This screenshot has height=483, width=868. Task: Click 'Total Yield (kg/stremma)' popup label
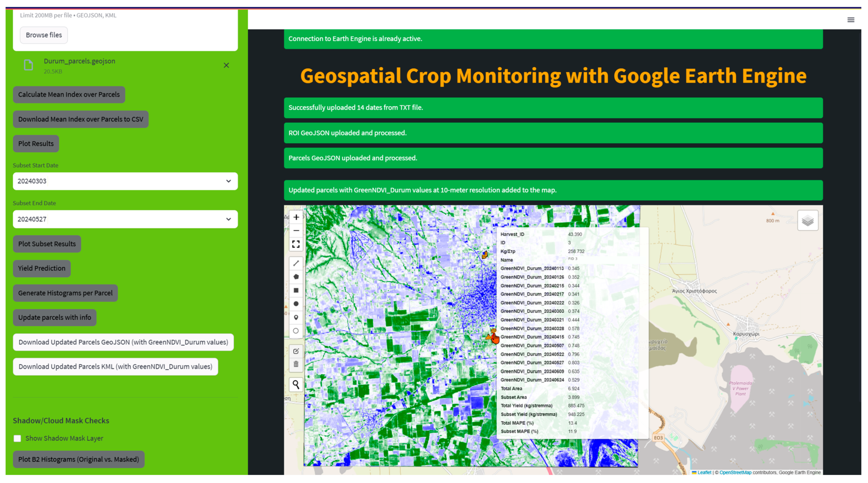coord(526,406)
